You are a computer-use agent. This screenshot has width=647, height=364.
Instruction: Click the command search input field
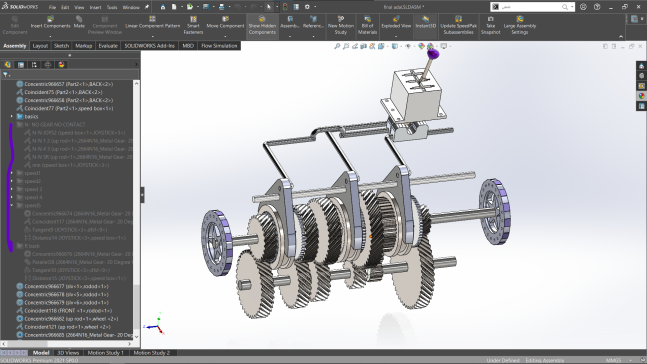tap(531, 7)
